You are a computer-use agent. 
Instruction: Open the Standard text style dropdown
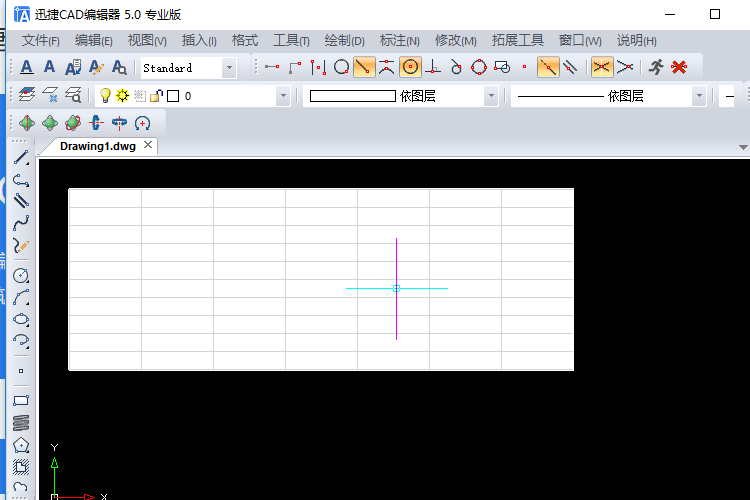click(229, 68)
